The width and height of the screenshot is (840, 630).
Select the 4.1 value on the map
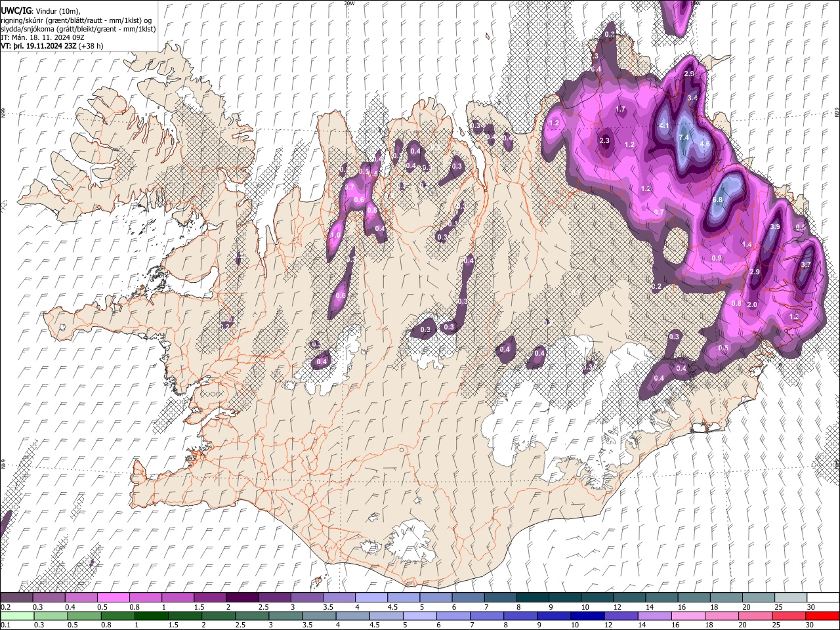[663, 126]
